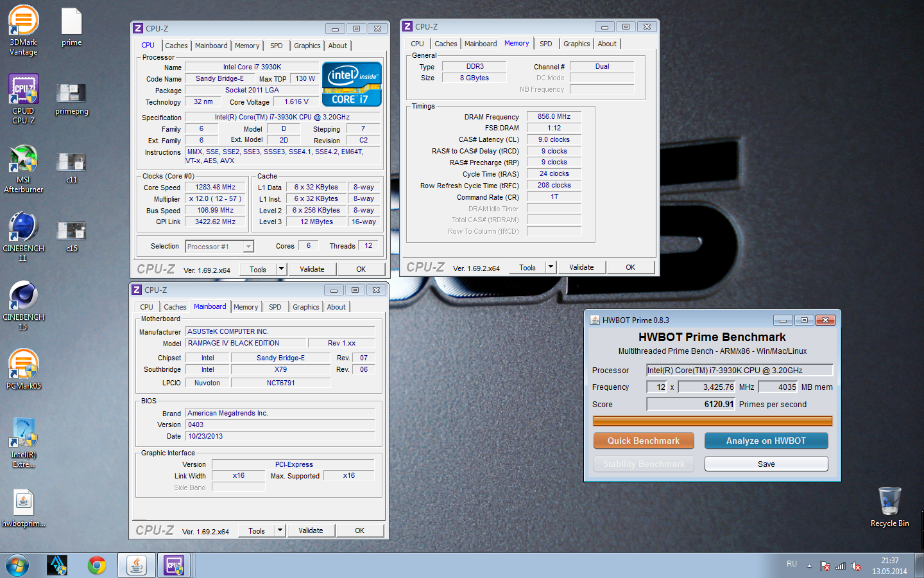Viewport: 924px width, 578px height.
Task: Click the Intel Core i7 3930K name field
Action: (x=252, y=67)
